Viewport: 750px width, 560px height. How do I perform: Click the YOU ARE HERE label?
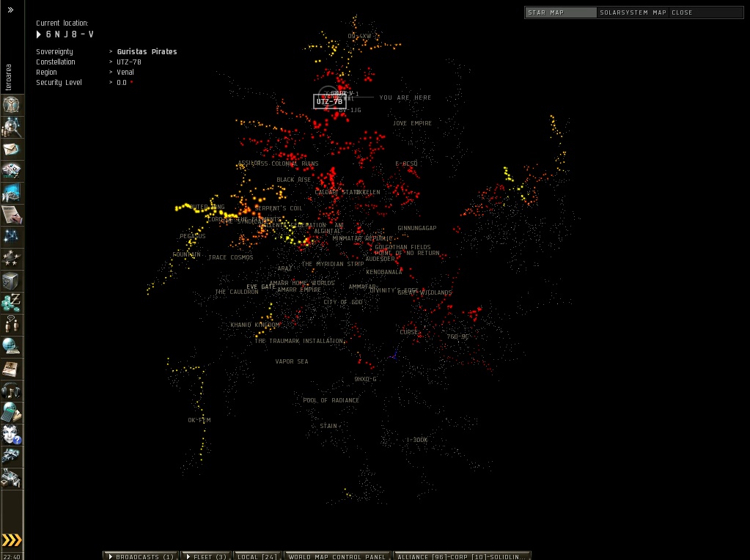(405, 97)
